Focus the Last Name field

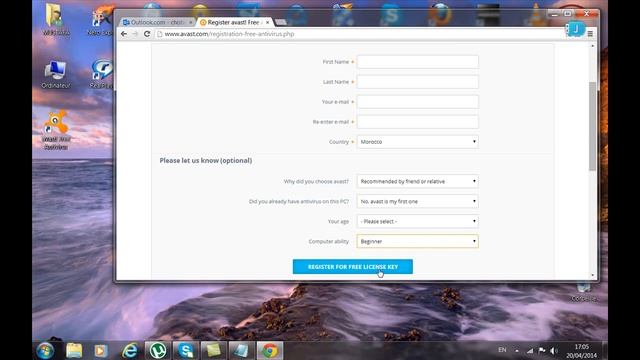[418, 82]
